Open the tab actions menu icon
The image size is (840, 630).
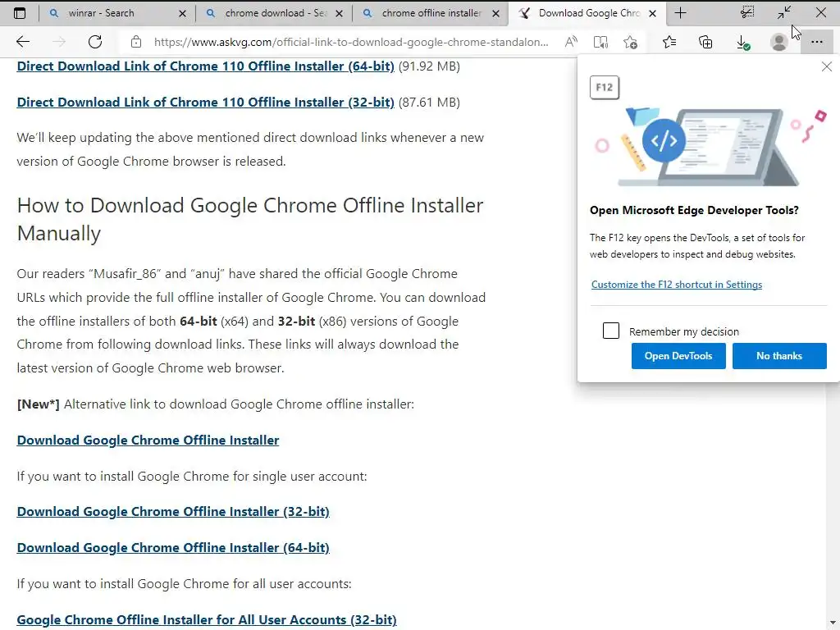pyautogui.click(x=20, y=13)
